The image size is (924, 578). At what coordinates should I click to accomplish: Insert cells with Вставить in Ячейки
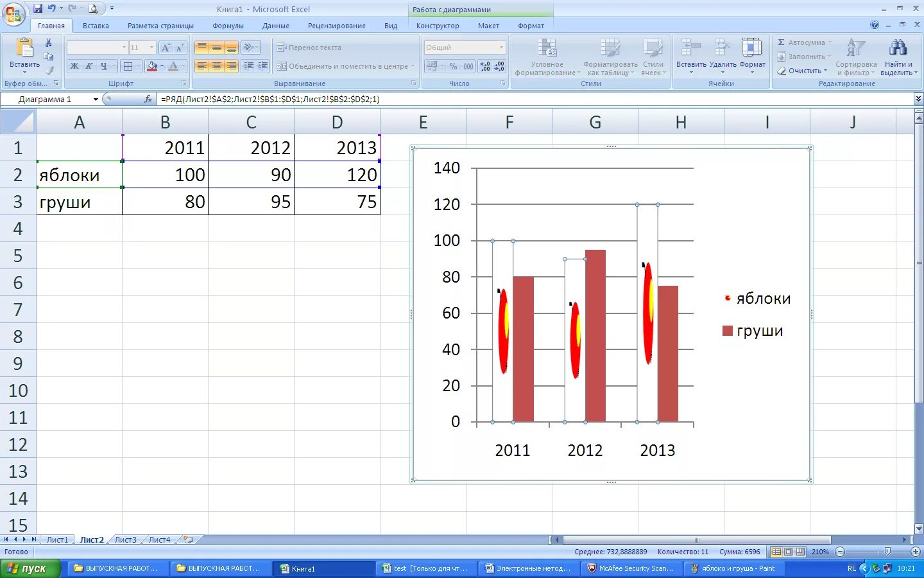click(691, 57)
